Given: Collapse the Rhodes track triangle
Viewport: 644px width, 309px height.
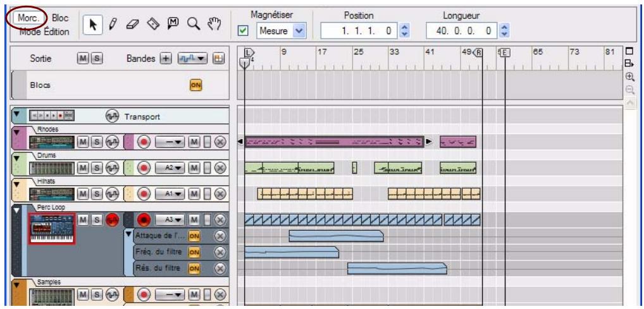Looking at the screenshot, I should pos(16,132).
